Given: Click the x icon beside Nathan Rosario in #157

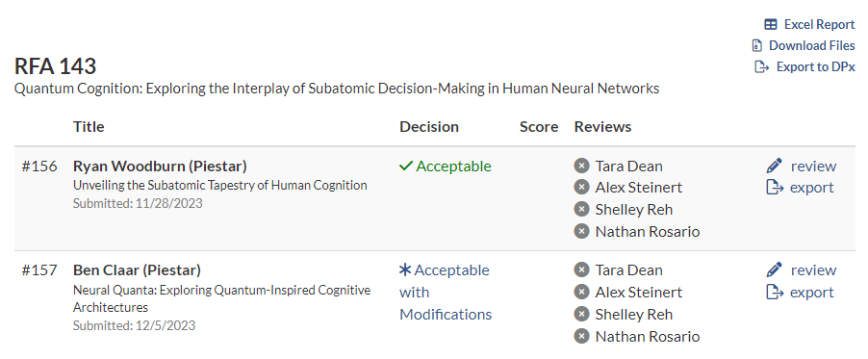Looking at the screenshot, I should [581, 336].
